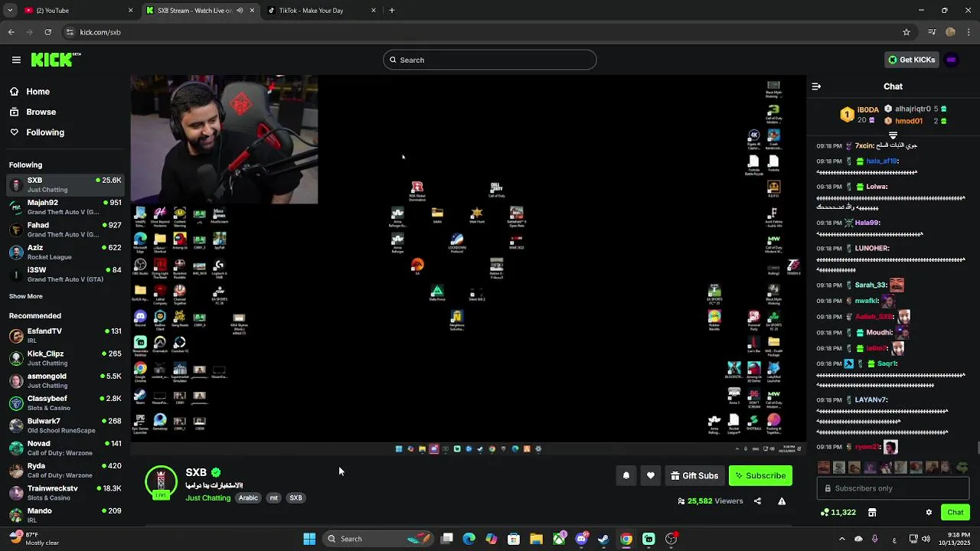The width and height of the screenshot is (980, 551).
Task: Click the notification bell icon for SXB
Action: [626, 476]
